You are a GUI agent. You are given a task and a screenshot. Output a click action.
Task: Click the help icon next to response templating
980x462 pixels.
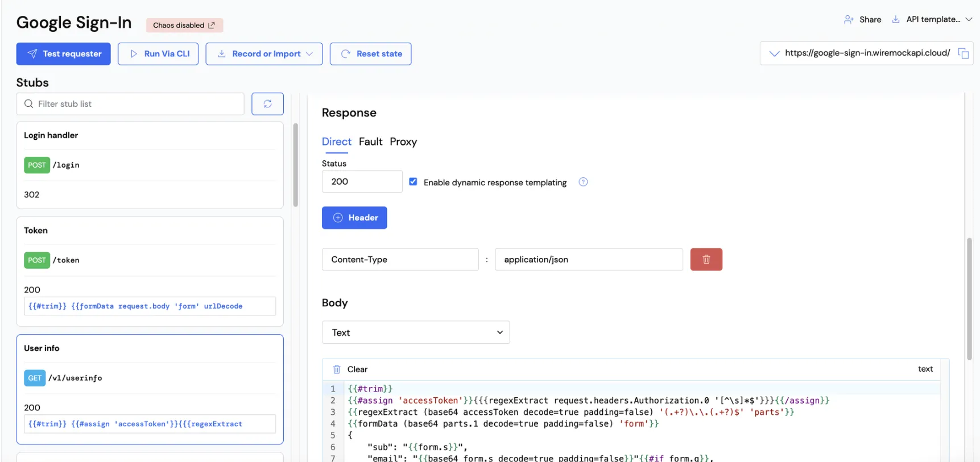pyautogui.click(x=583, y=182)
